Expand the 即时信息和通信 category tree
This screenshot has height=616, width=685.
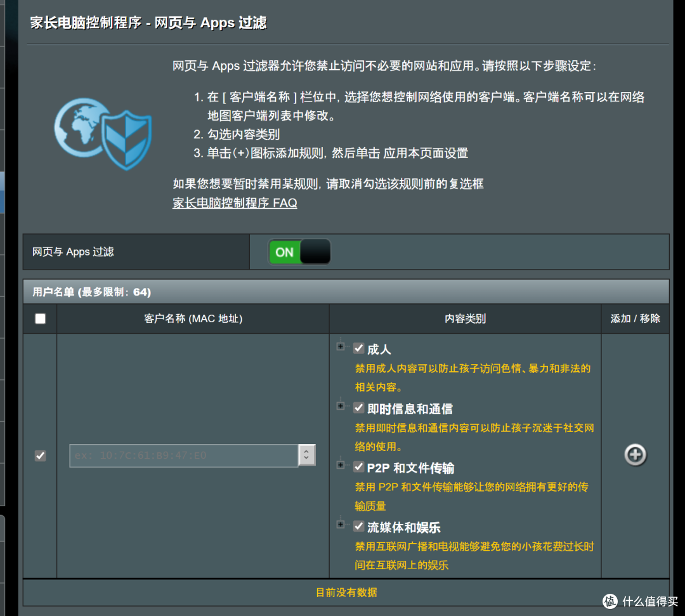pos(341,406)
